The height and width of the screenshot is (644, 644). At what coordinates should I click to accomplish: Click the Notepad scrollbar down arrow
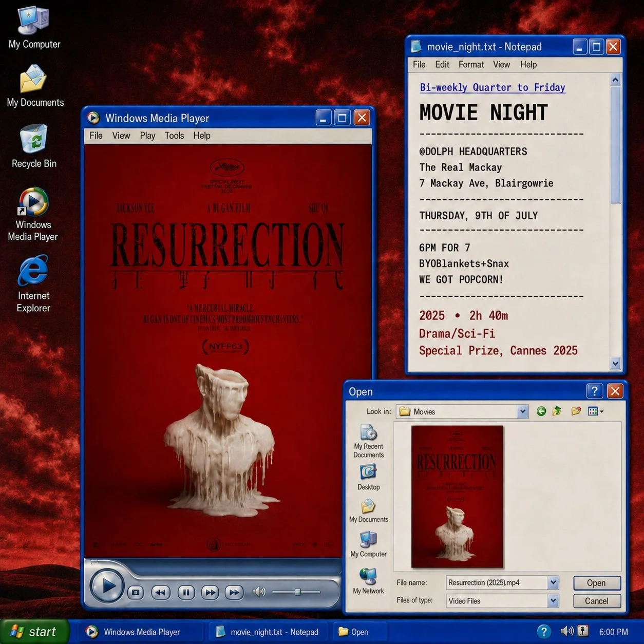616,364
